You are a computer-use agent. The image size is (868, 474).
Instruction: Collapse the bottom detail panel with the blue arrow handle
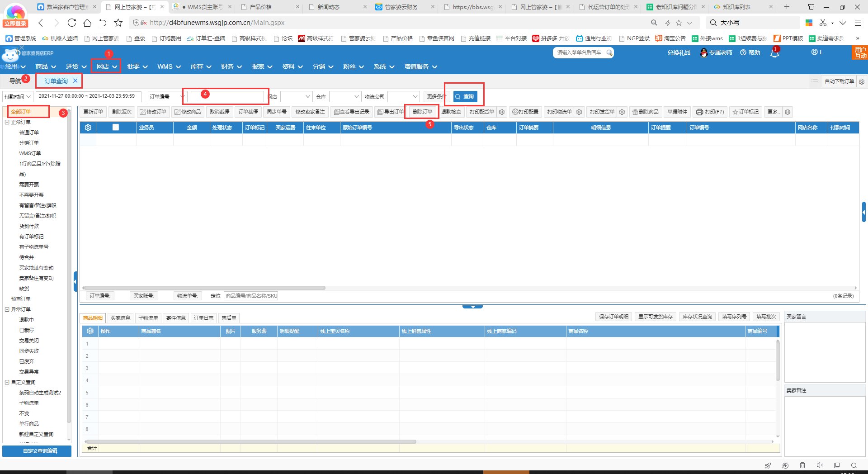tap(472, 307)
